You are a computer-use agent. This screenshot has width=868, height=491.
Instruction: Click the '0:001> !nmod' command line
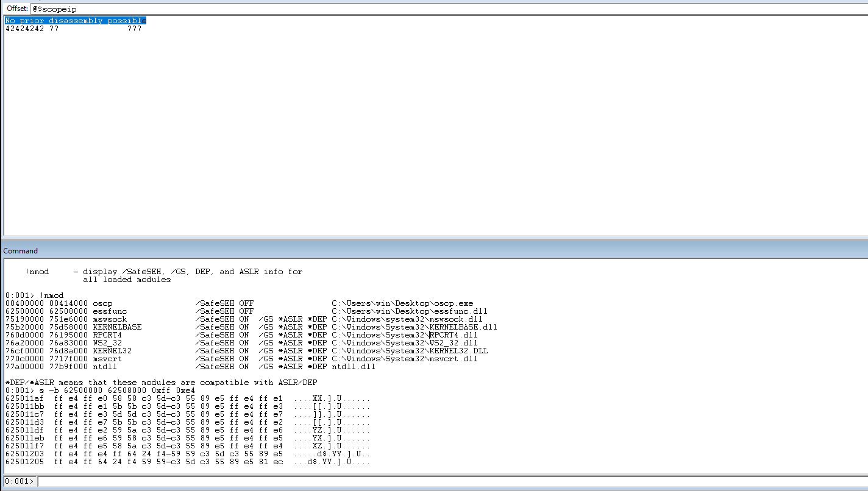click(34, 295)
